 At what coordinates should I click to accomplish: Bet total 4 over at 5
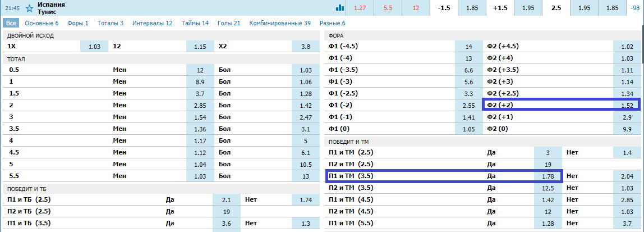306,141
